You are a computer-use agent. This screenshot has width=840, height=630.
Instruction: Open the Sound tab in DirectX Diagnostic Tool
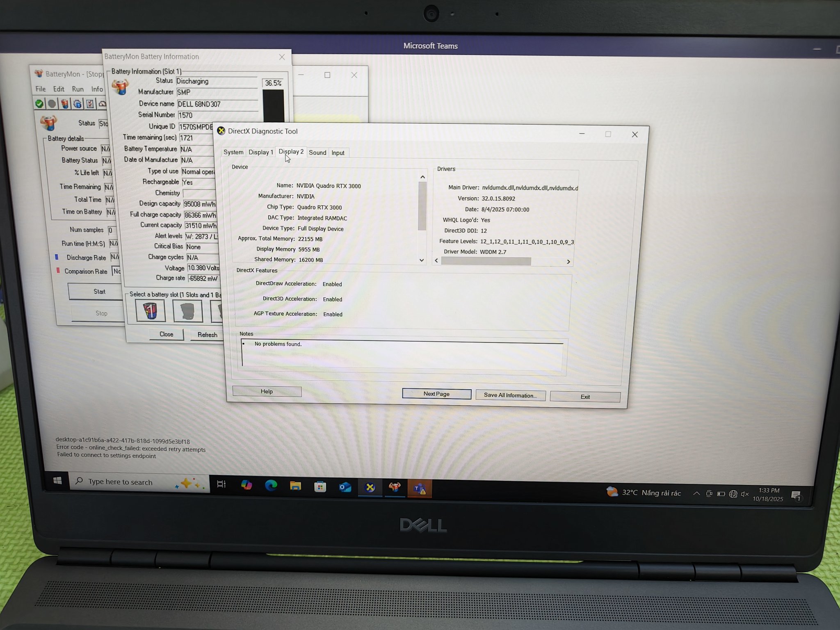coord(317,153)
